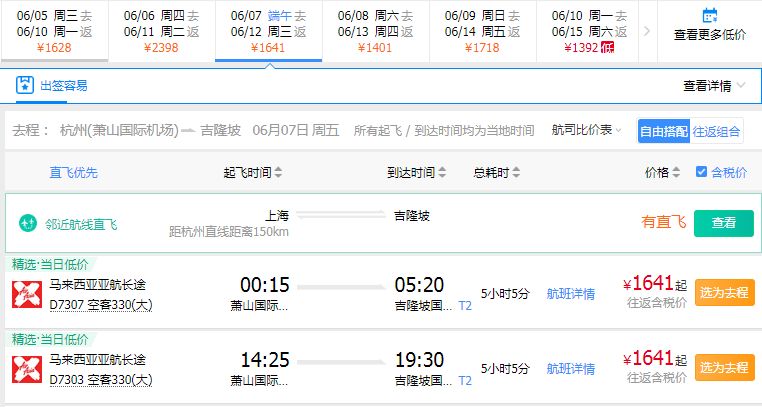Open the calendar icon for more low prices
This screenshot has height=407, width=762.
710,15
